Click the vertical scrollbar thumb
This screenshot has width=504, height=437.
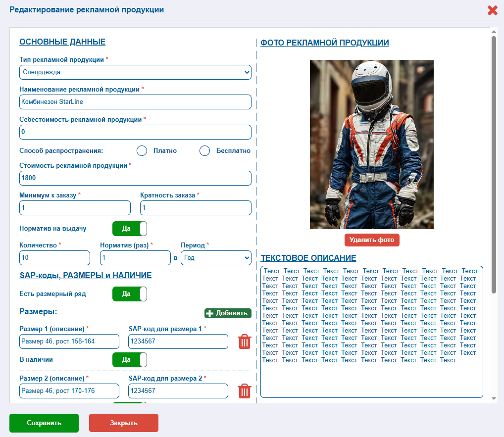(x=494, y=164)
